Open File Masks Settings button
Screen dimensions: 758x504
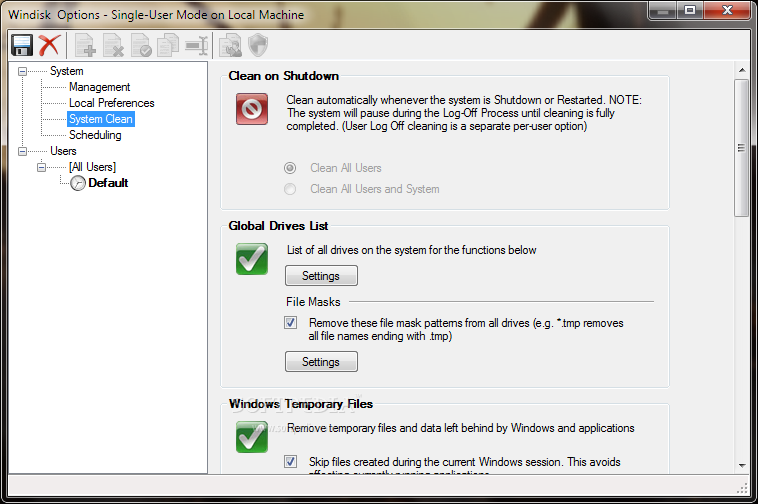click(321, 362)
